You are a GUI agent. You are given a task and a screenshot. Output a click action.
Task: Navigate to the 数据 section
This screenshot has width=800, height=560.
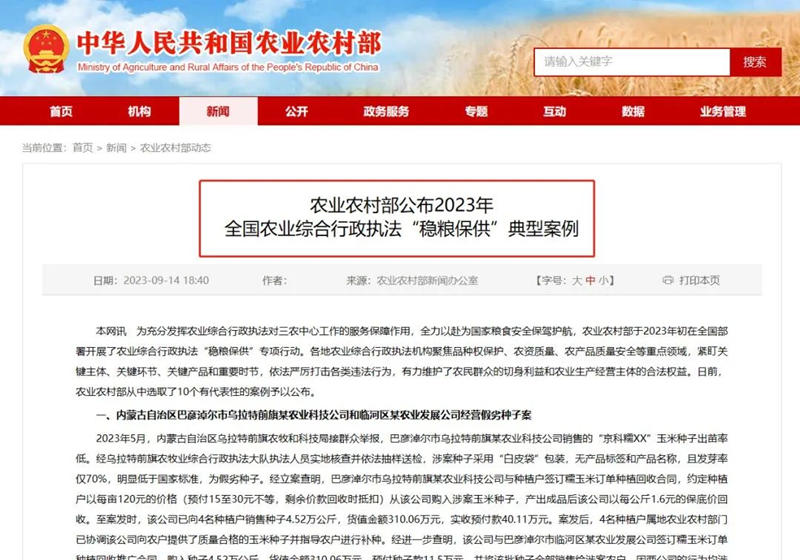[x=632, y=111]
